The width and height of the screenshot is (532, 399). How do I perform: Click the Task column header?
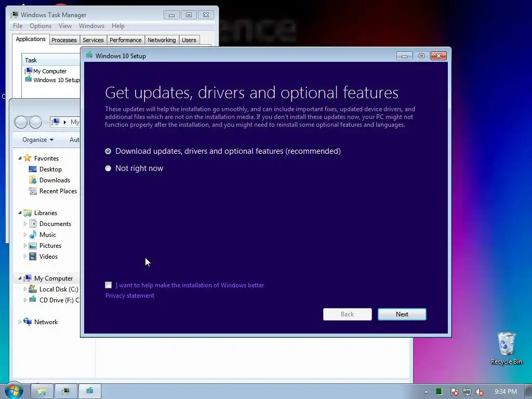(51, 60)
